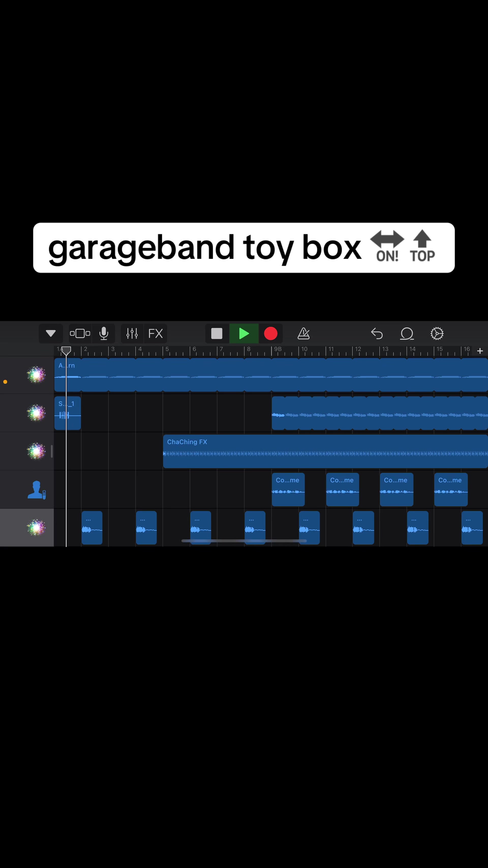
Task: Select bottom track's small region at bar 2
Action: click(92, 528)
